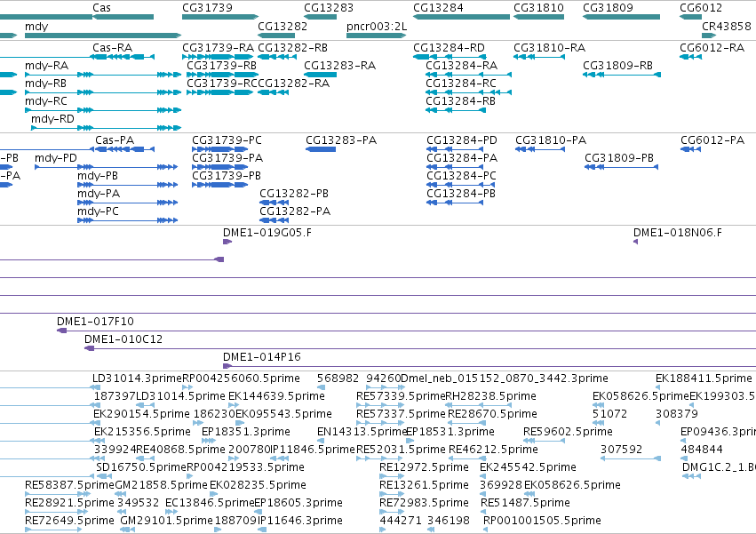Open the CG31809 gene feature

coord(622,17)
